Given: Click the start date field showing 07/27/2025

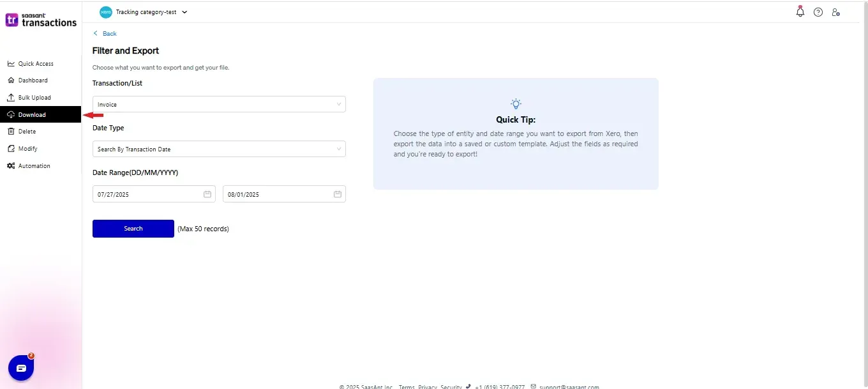Looking at the screenshot, I should (154, 194).
